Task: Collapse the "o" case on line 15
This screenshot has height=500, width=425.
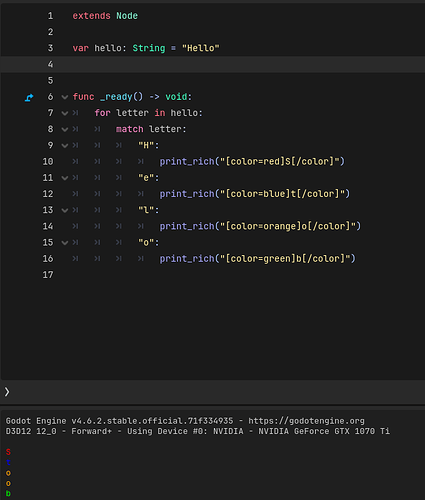Action: 65,243
